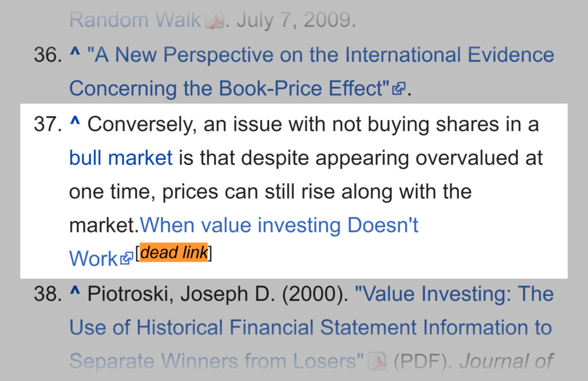Click list number 37
588x381 pixels.
tap(48, 124)
